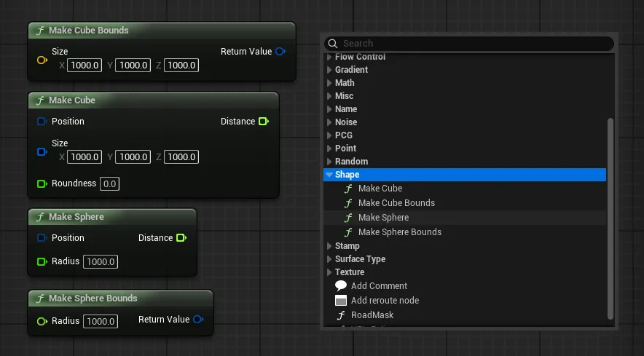Collapse the Shape category
Image resolution: width=644 pixels, height=356 pixels.
(x=329, y=175)
